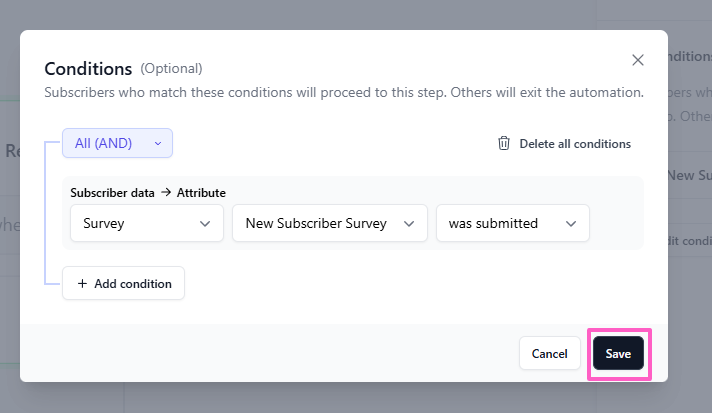Viewport: 712px width, 413px height.
Task: Click Delete all conditions
Action: (x=574, y=143)
